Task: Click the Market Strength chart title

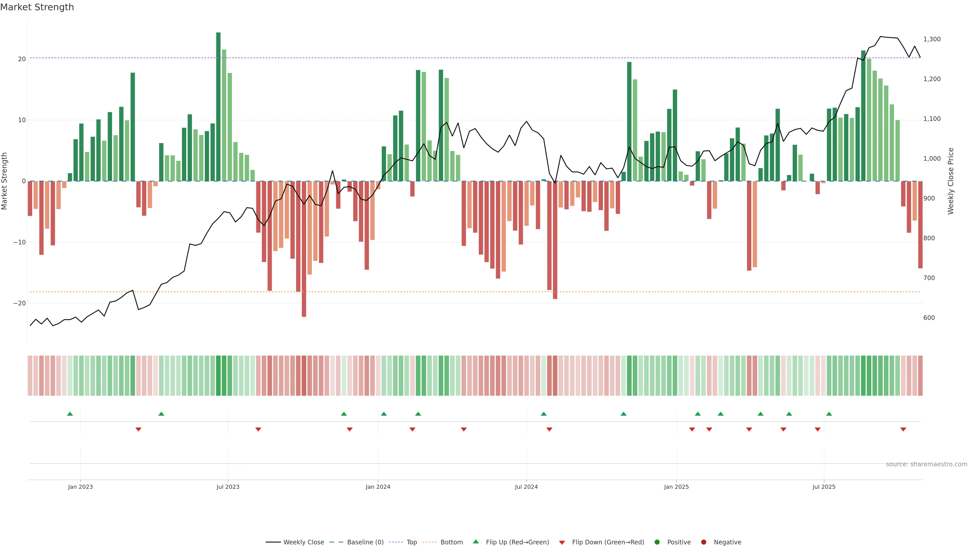Action: coord(37,7)
